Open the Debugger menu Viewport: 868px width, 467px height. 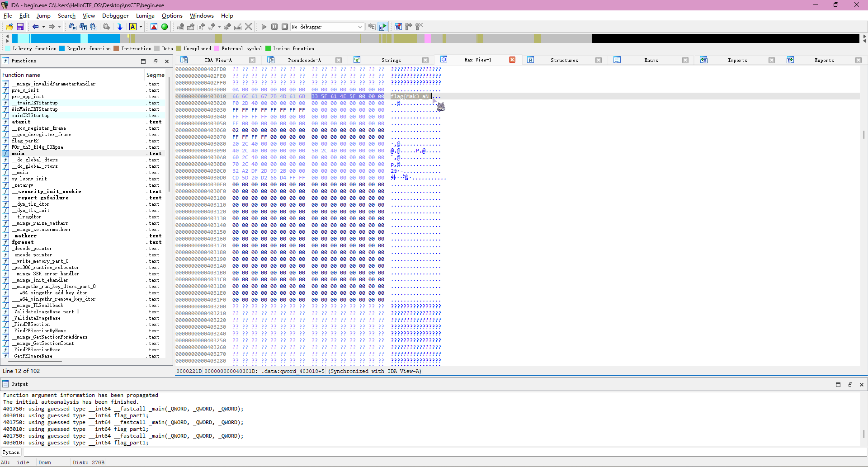(115, 16)
